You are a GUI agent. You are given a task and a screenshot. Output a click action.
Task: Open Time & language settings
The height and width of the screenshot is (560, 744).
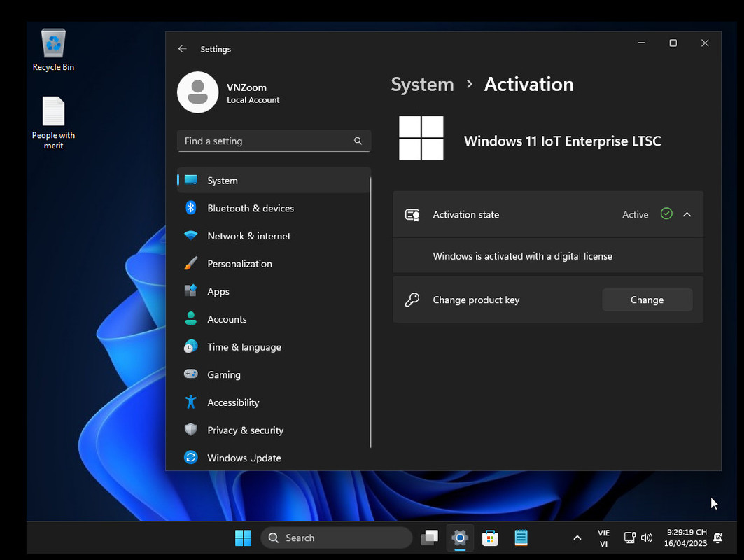click(274, 347)
